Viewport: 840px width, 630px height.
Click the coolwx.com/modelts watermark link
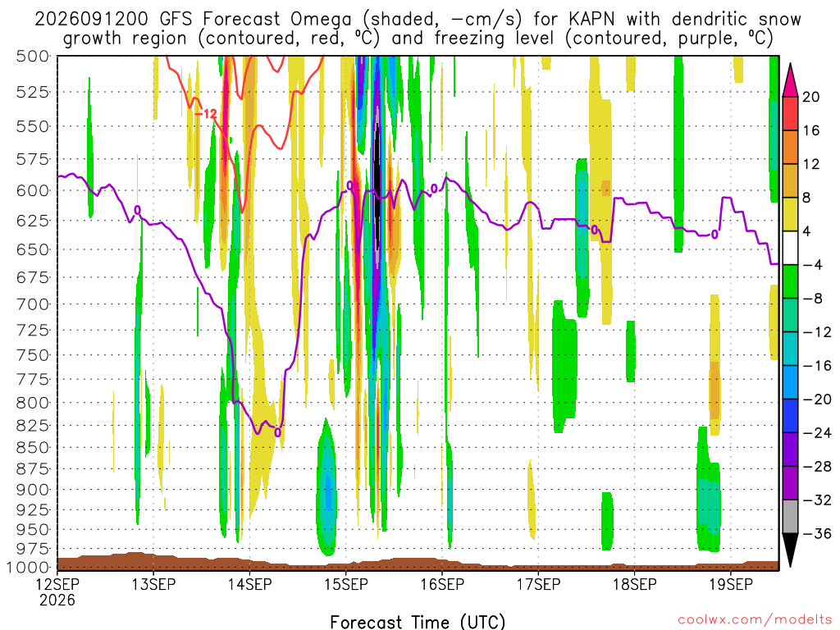(x=755, y=619)
